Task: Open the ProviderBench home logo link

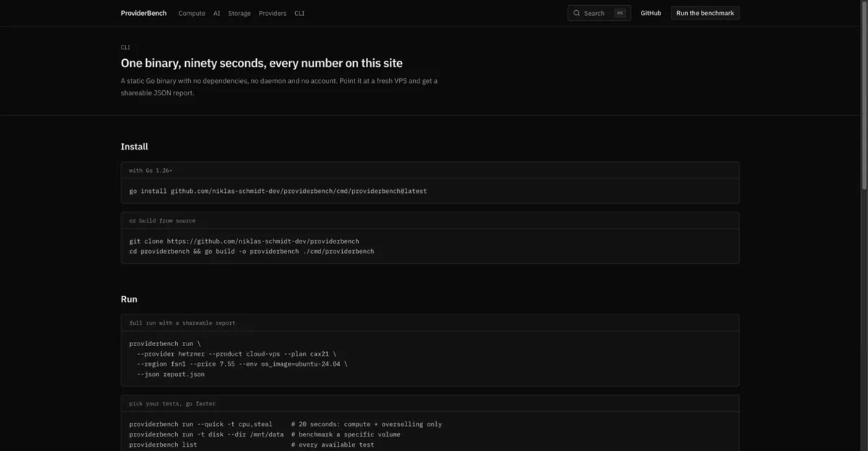Action: coord(143,13)
